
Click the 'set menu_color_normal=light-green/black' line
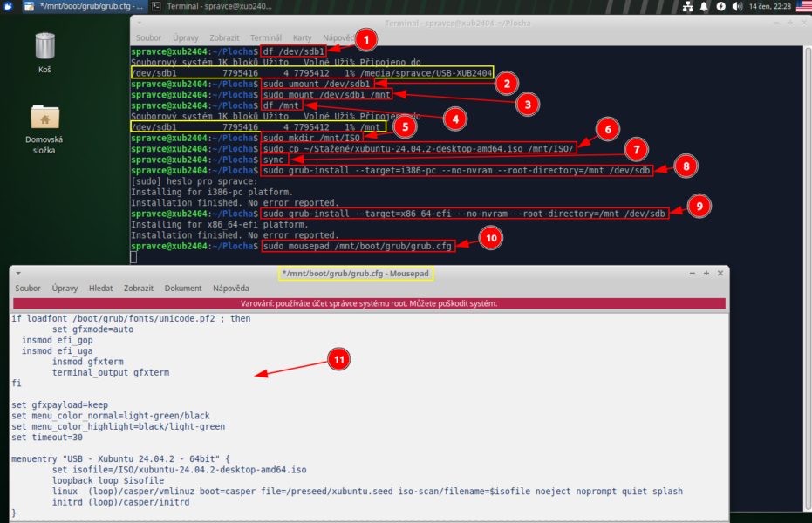click(x=110, y=416)
